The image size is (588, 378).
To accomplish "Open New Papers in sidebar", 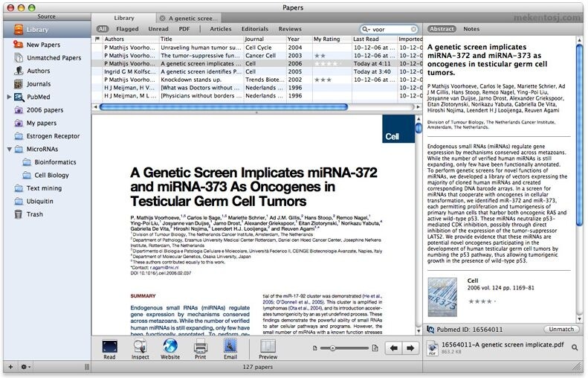I will pos(43,45).
